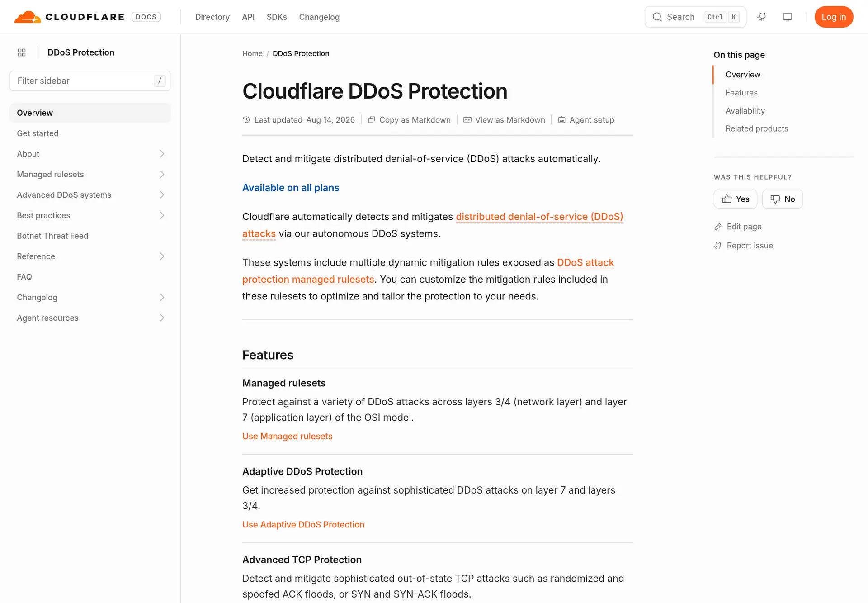Viewport: 868px width, 603px height.
Task: Expand the Best practices chevron
Action: point(162,215)
